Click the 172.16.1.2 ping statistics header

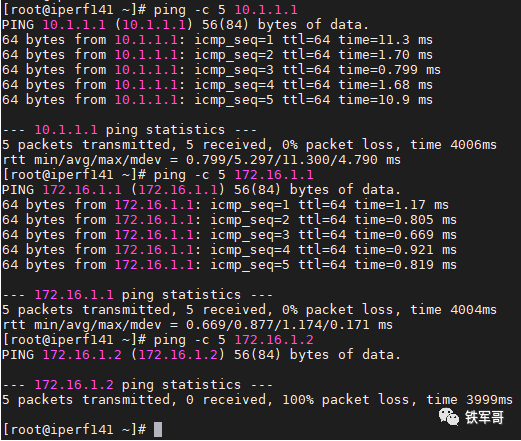137,385
